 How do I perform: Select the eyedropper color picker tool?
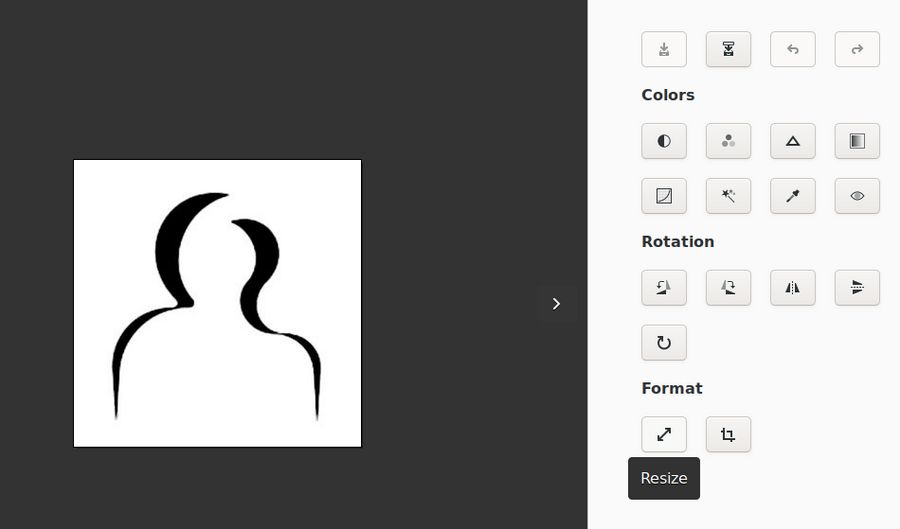pos(793,196)
